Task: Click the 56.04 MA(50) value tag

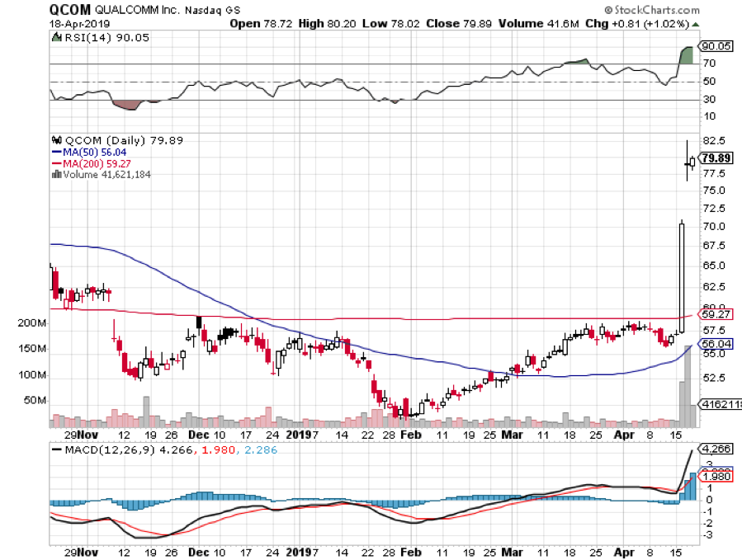Action: [714, 344]
